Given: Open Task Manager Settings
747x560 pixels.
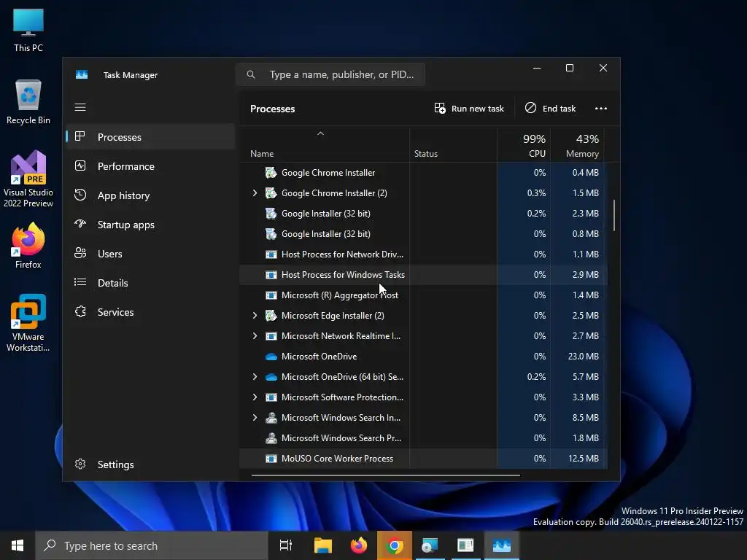Looking at the screenshot, I should pyautogui.click(x=150, y=464).
